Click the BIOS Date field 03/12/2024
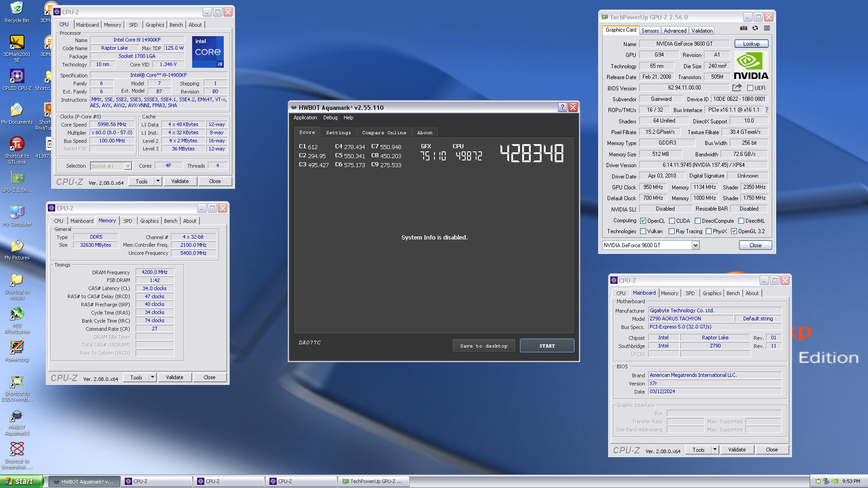 715,391
